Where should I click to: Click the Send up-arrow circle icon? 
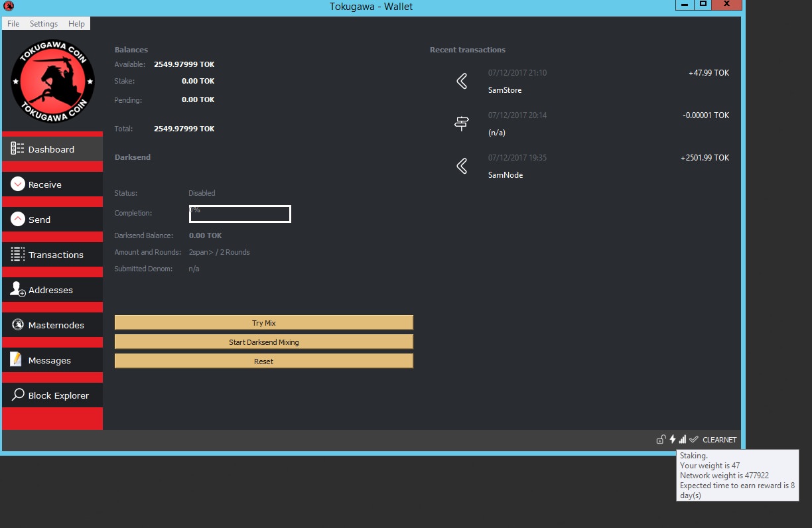pos(18,219)
